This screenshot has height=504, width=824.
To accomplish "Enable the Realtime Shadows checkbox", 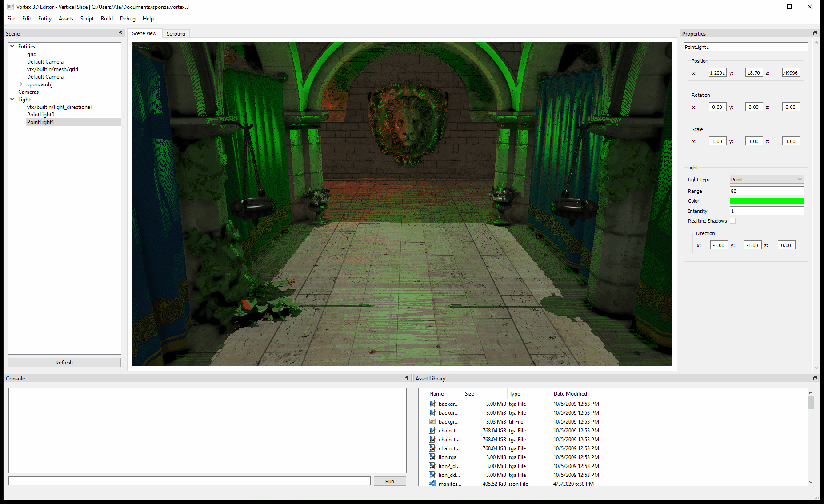I will click(733, 221).
